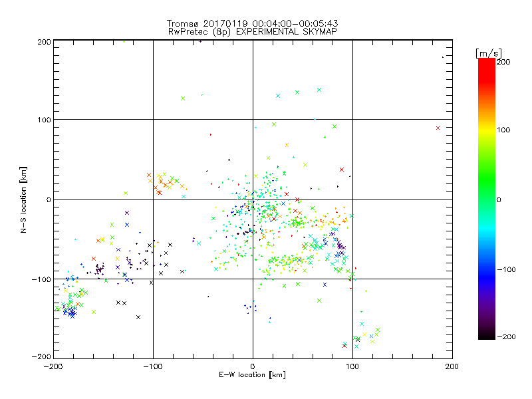Click the green X marker near N-S 125 at E-W -70

(x=183, y=98)
